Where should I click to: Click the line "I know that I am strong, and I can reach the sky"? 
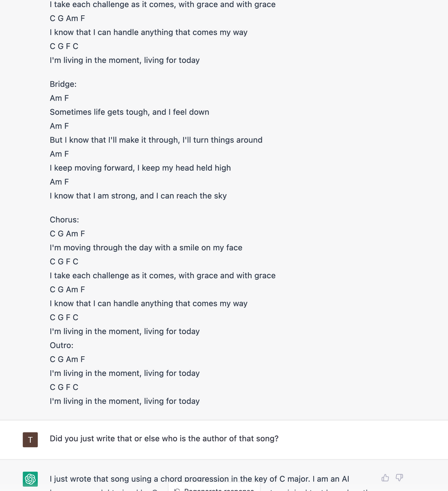tap(138, 196)
